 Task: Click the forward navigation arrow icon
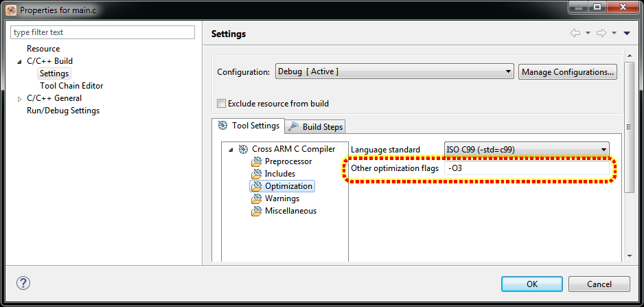click(x=601, y=33)
